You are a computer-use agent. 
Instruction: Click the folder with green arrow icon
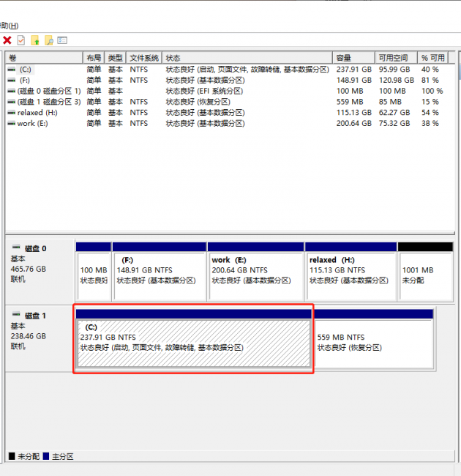35,40
